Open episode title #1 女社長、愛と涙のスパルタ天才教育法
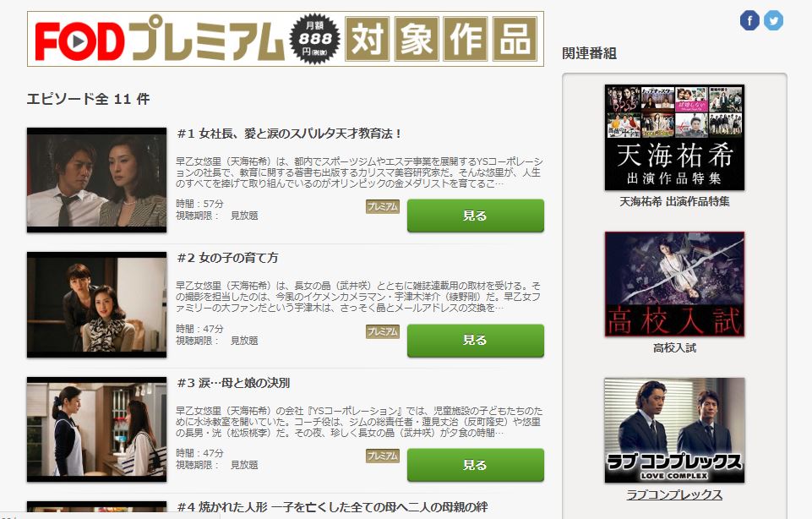The image size is (812, 519). [x=289, y=134]
